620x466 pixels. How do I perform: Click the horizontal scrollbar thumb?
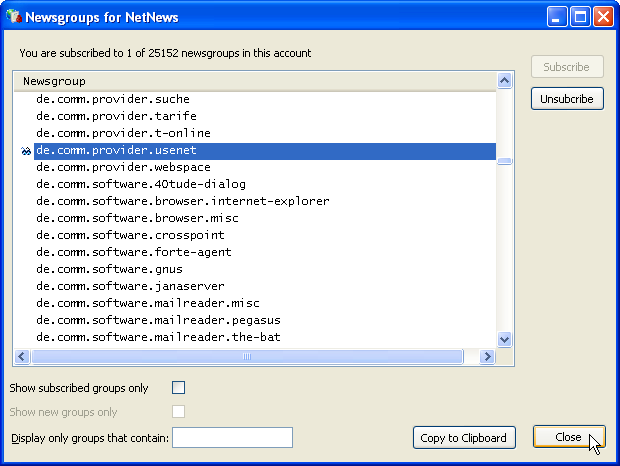click(248, 357)
